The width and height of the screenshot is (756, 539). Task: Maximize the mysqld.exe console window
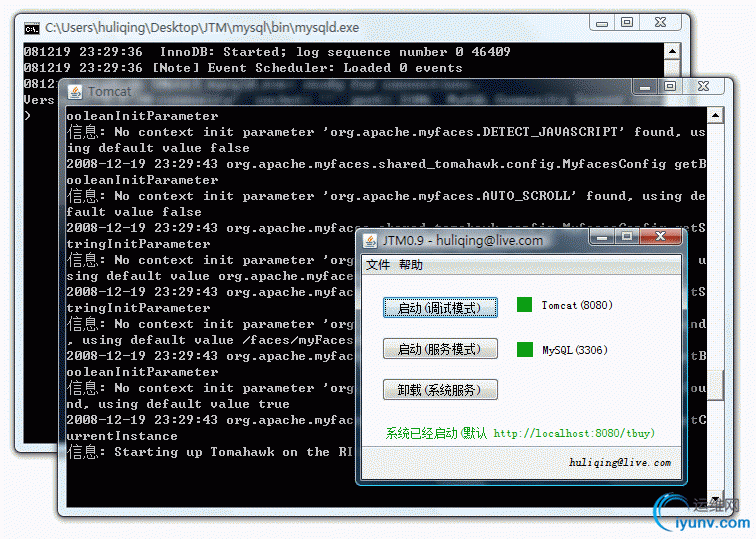click(627, 22)
